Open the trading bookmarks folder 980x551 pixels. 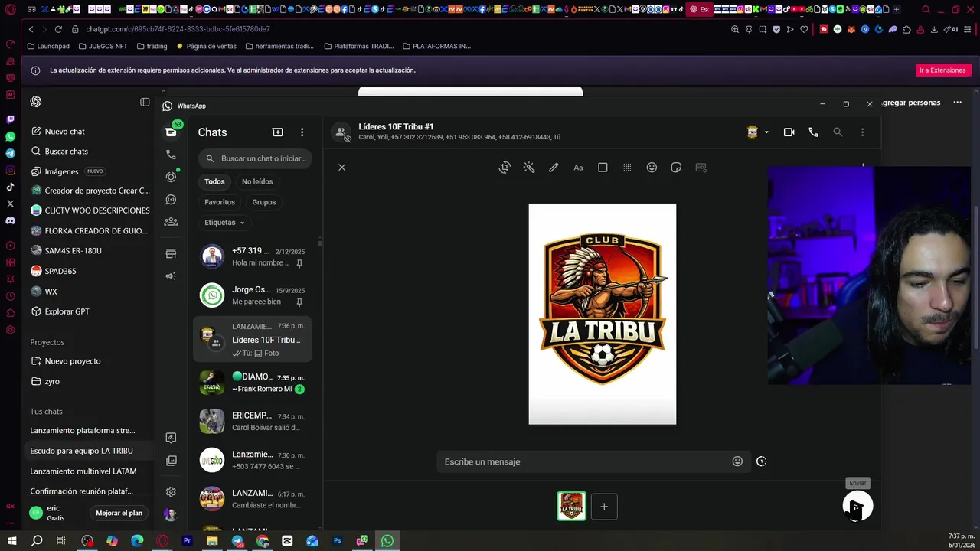tap(152, 46)
